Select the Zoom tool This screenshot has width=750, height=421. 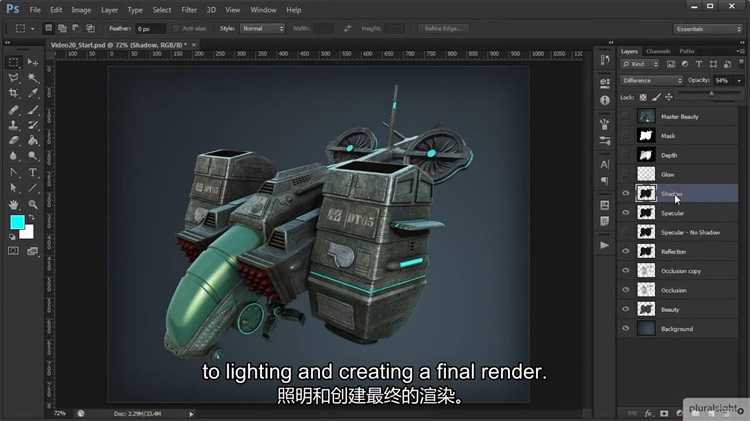[31, 204]
